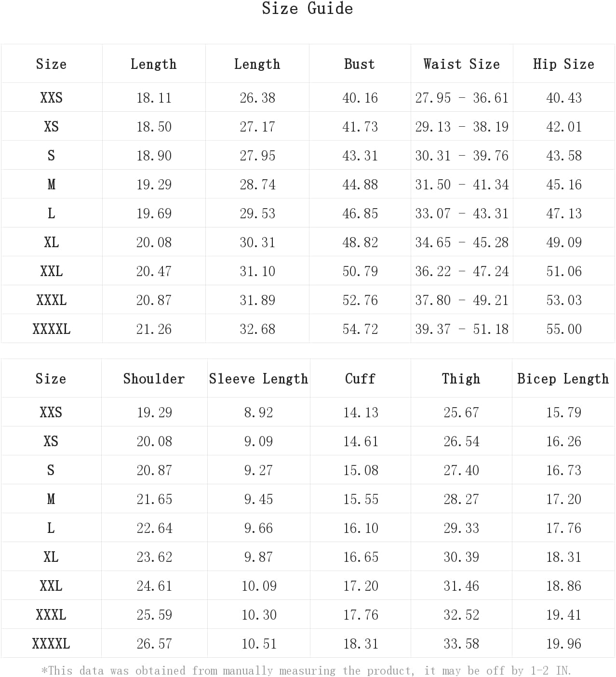Select the Sleeve Length column header

pos(258,379)
